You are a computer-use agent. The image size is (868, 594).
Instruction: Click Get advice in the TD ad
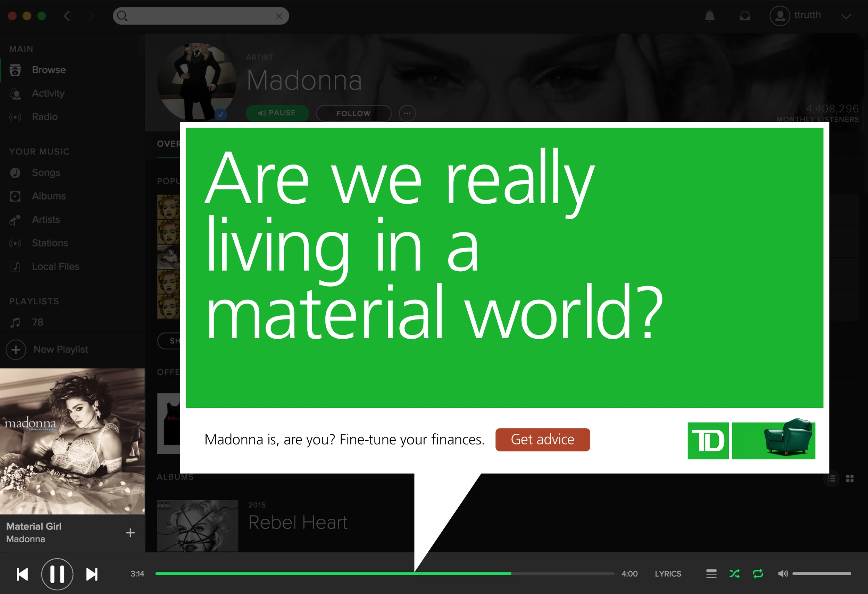543,440
